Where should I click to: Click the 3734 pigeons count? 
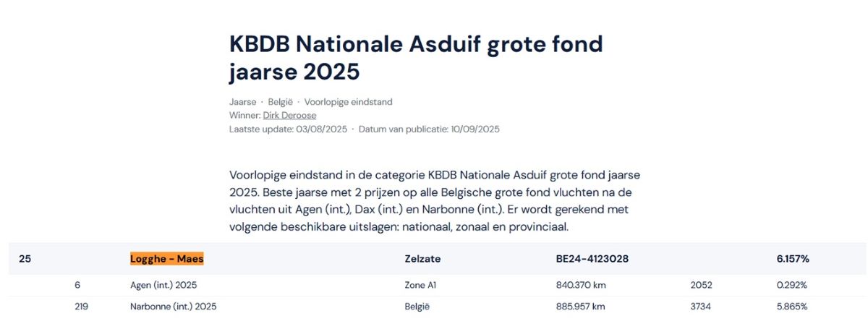(702, 307)
